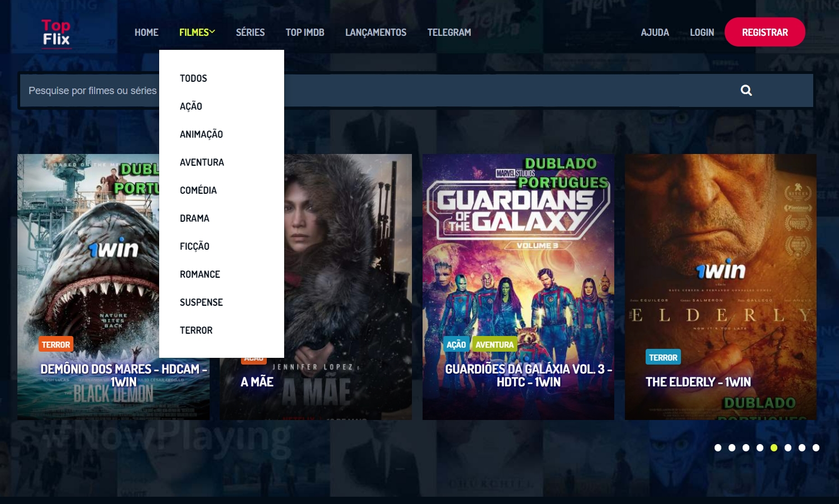The image size is (839, 504).
Task: Click AÇÃO tag on Guardiões da Galáxia
Action: [456, 344]
